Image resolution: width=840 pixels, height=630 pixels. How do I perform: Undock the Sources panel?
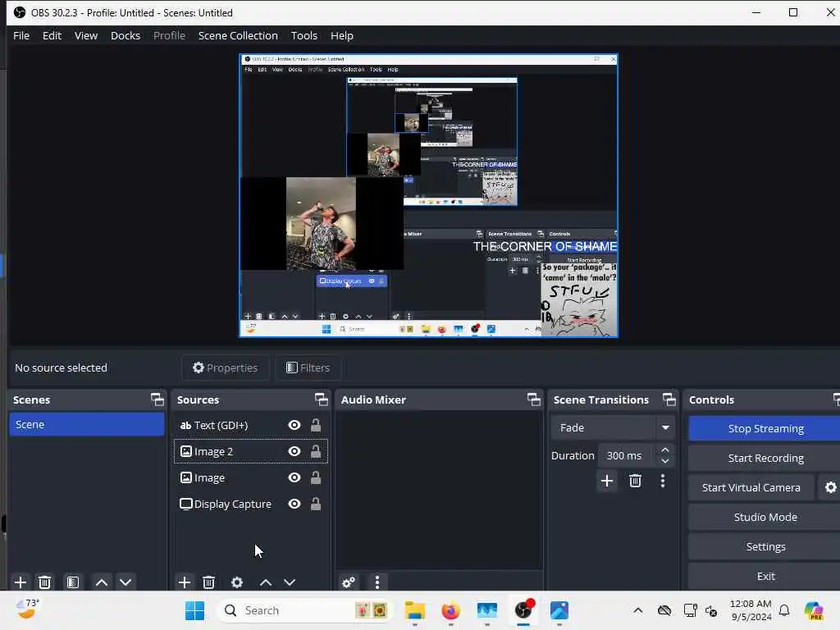pyautogui.click(x=321, y=399)
